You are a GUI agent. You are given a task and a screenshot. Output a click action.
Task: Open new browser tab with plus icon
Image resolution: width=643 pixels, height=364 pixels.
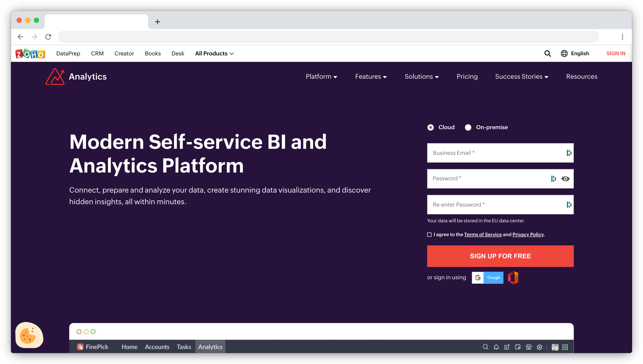point(157,22)
